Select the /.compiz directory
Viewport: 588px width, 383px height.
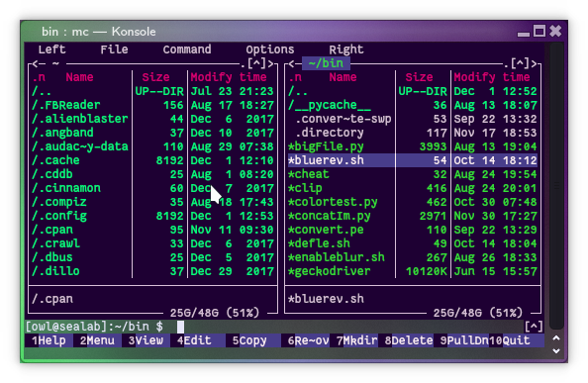pos(153,202)
